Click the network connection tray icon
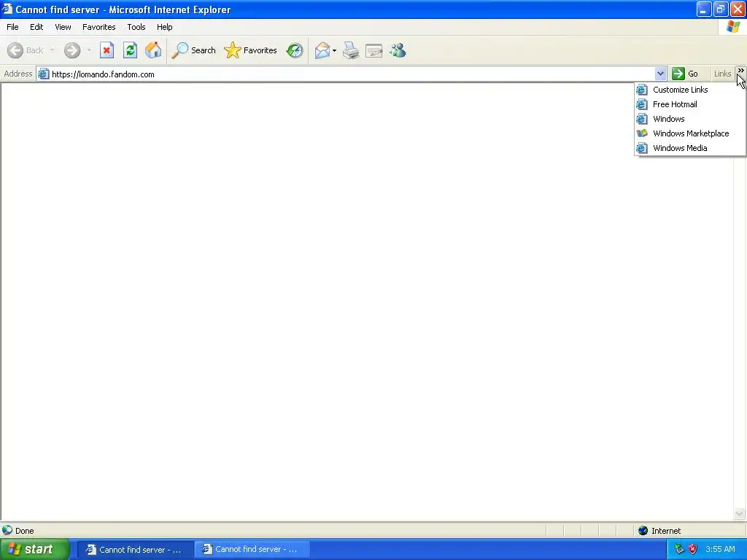This screenshot has width=747, height=560. [x=679, y=549]
